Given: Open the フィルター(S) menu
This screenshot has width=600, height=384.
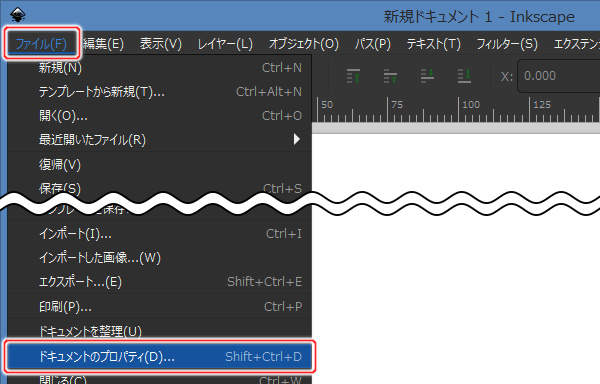Looking at the screenshot, I should 507,44.
